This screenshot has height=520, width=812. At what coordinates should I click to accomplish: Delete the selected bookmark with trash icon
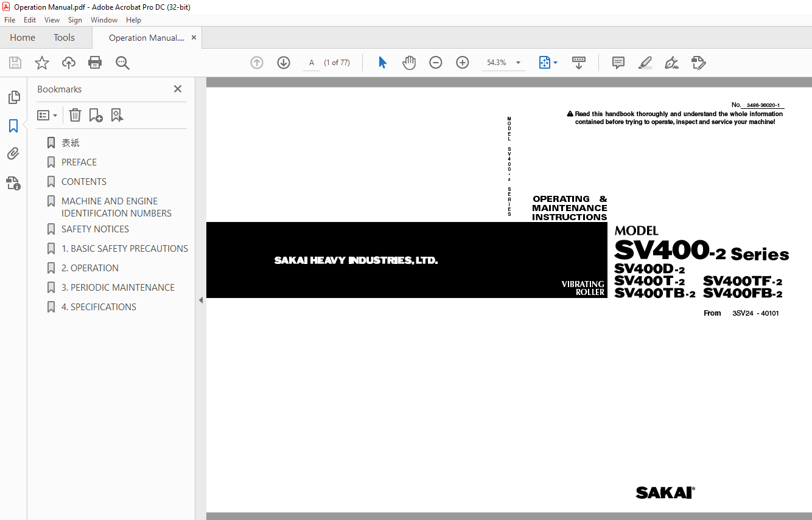75,115
